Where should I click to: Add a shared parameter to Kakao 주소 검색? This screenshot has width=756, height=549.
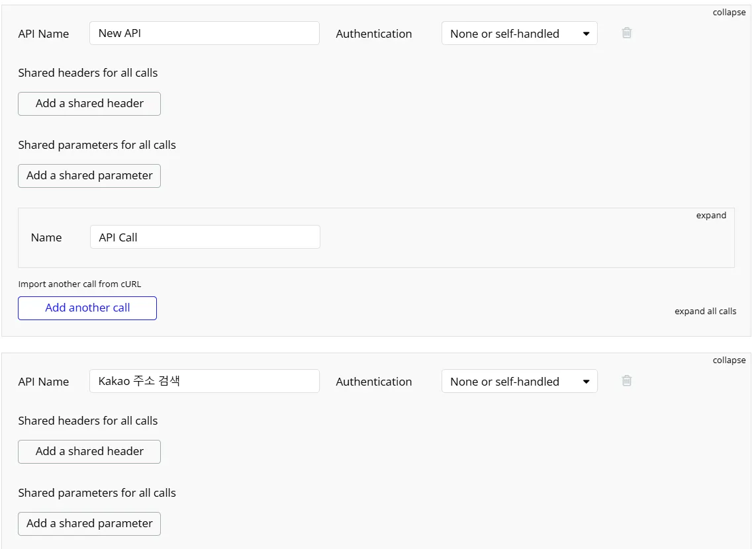[89, 524]
